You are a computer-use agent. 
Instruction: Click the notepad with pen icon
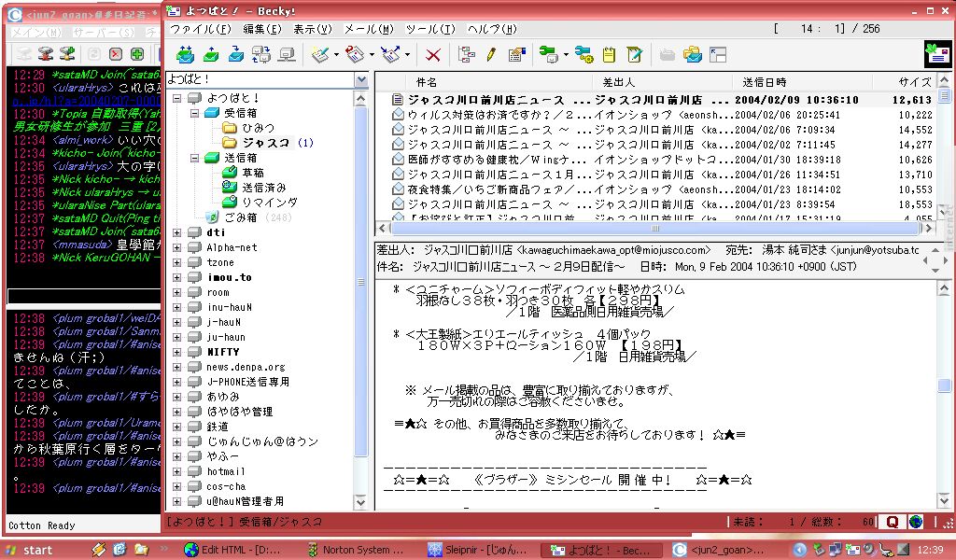(634, 55)
